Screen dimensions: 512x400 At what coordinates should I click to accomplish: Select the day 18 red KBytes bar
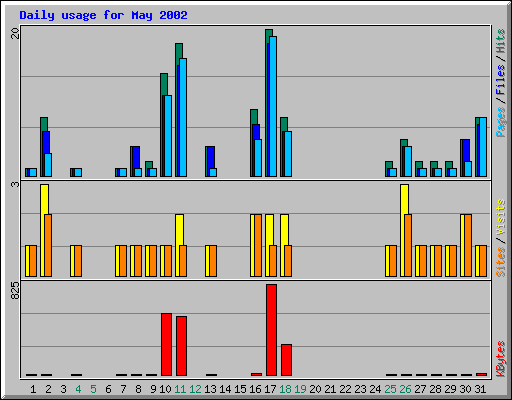pyautogui.click(x=286, y=360)
